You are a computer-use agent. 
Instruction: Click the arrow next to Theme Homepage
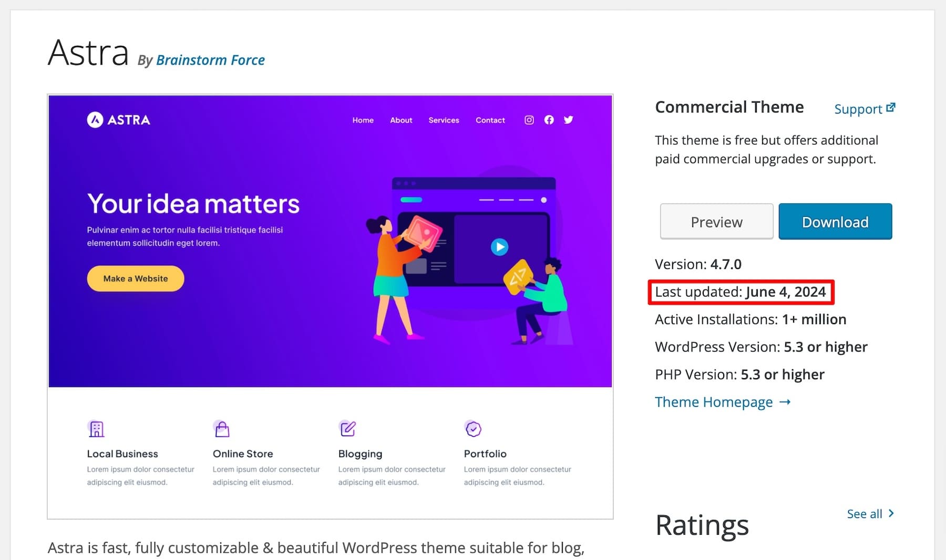coord(785,402)
